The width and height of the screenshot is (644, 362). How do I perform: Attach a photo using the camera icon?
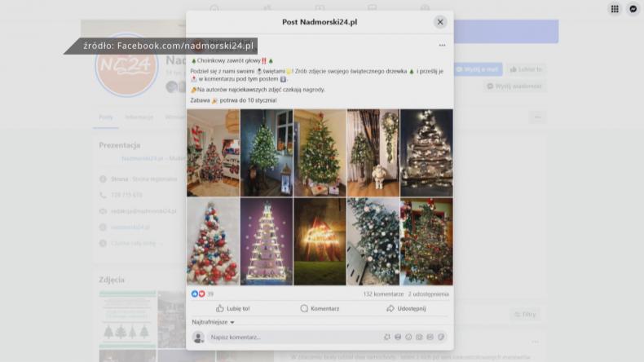pyautogui.click(x=408, y=337)
